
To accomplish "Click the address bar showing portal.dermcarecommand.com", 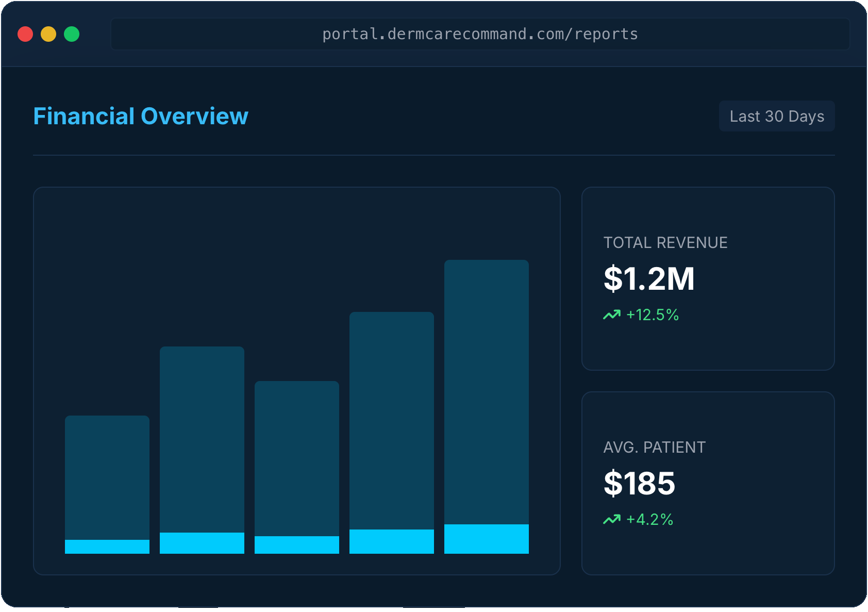I will point(479,34).
